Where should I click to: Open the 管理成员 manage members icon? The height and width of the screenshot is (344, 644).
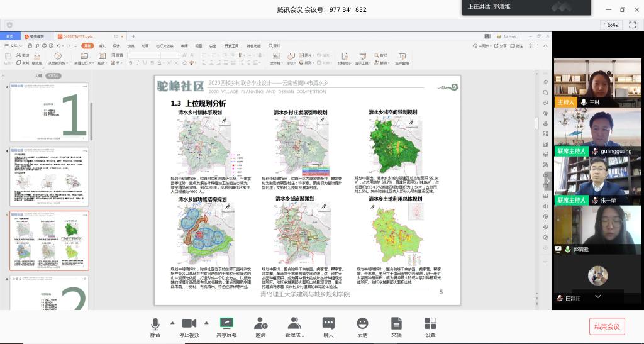[x=294, y=323]
